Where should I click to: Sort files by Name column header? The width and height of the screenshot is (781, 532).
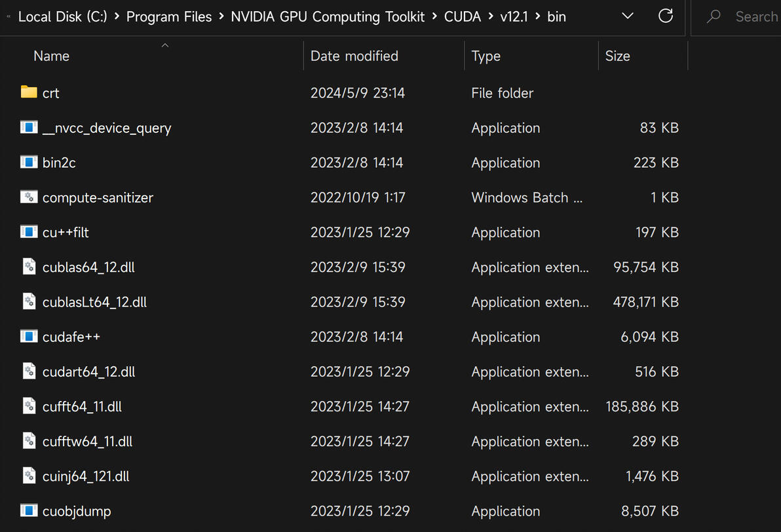point(52,56)
